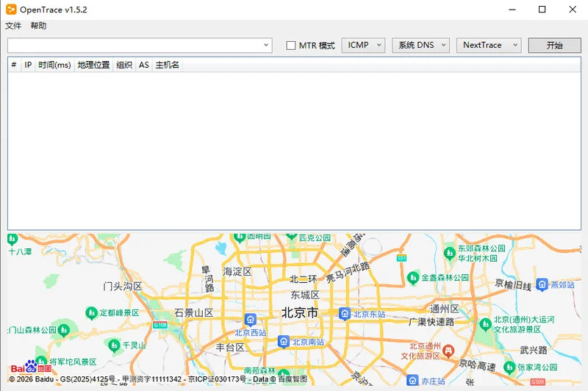Open the ICMP protocol dropdown
The image size is (588, 391).
[x=363, y=46]
